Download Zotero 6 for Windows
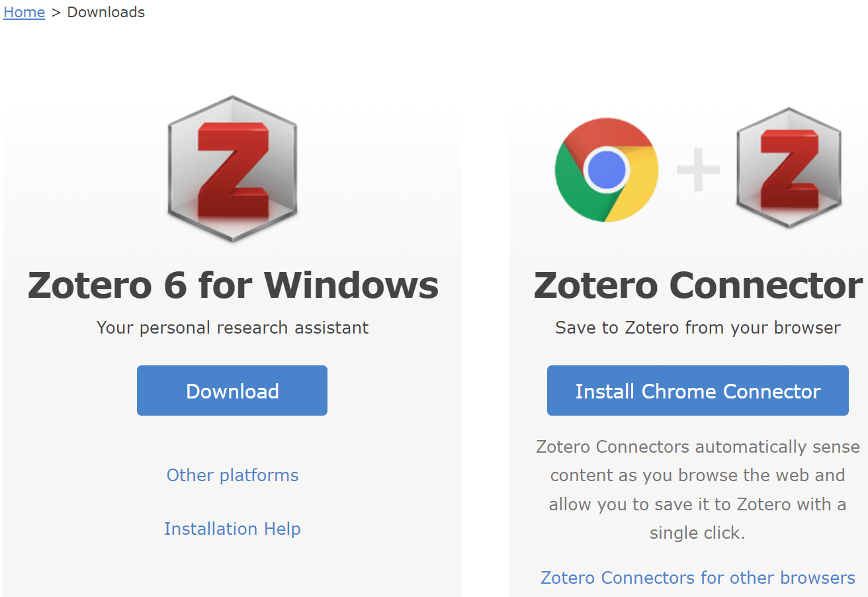The image size is (868, 597). tap(232, 391)
